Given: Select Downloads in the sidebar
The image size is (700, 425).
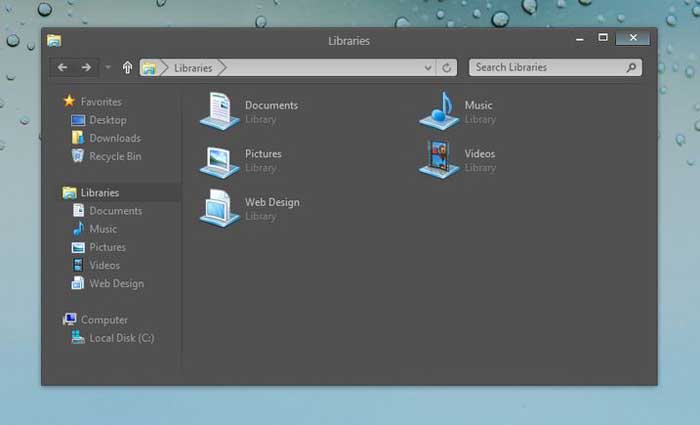Looking at the screenshot, I should tap(114, 138).
